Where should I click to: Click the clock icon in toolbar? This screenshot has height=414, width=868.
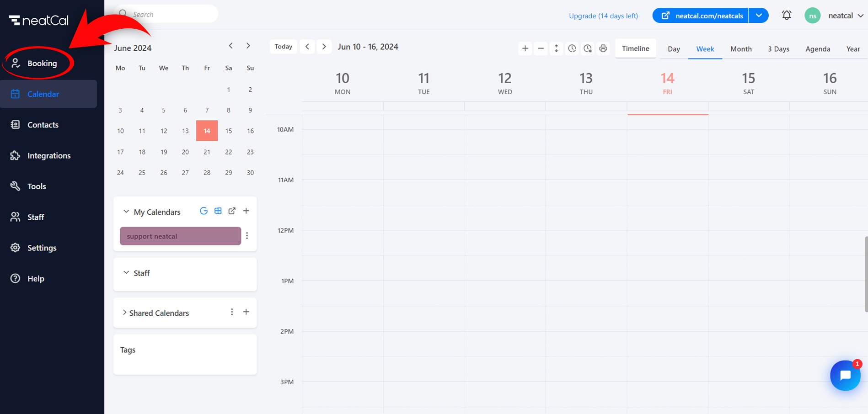pos(572,48)
